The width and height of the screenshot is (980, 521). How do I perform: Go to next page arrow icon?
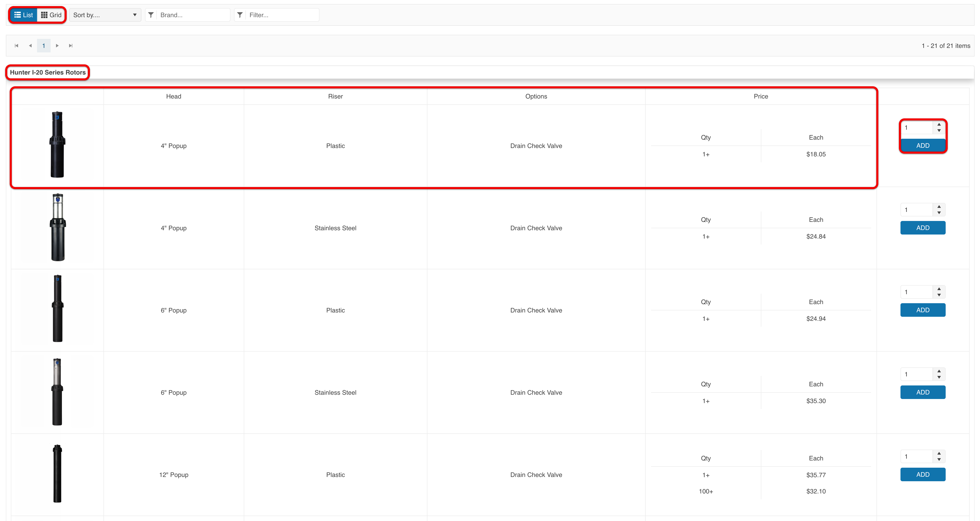(57, 46)
